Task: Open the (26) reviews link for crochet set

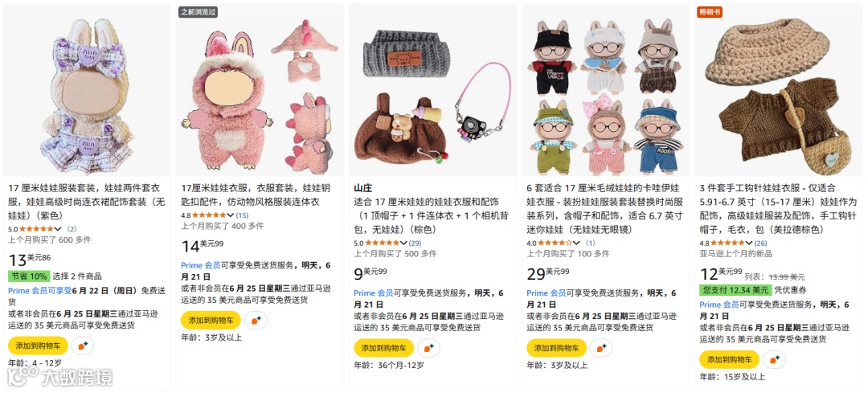Action: coord(760,243)
